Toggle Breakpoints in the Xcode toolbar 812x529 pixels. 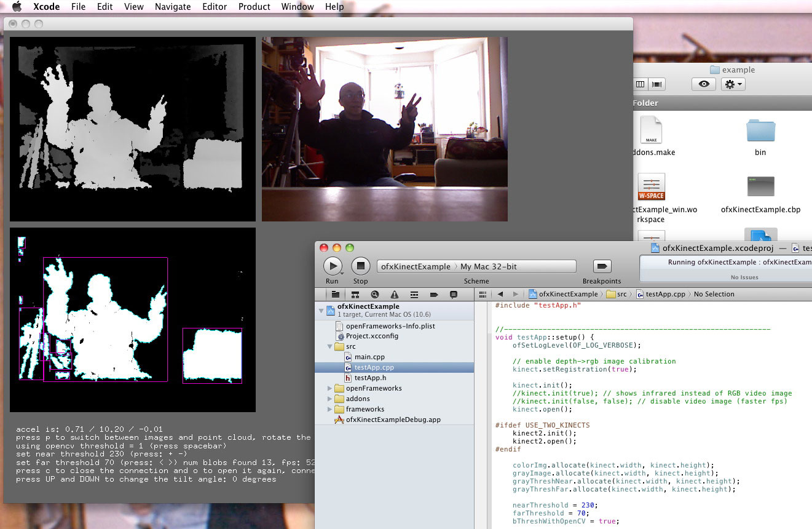(x=602, y=266)
